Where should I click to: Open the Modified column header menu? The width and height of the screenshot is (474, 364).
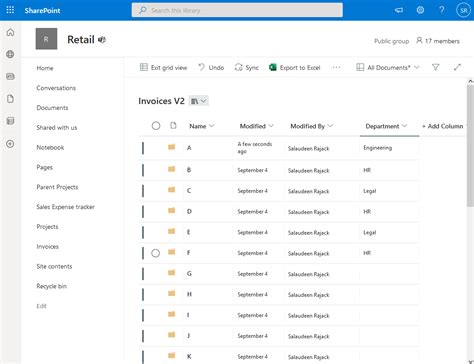[x=256, y=126]
